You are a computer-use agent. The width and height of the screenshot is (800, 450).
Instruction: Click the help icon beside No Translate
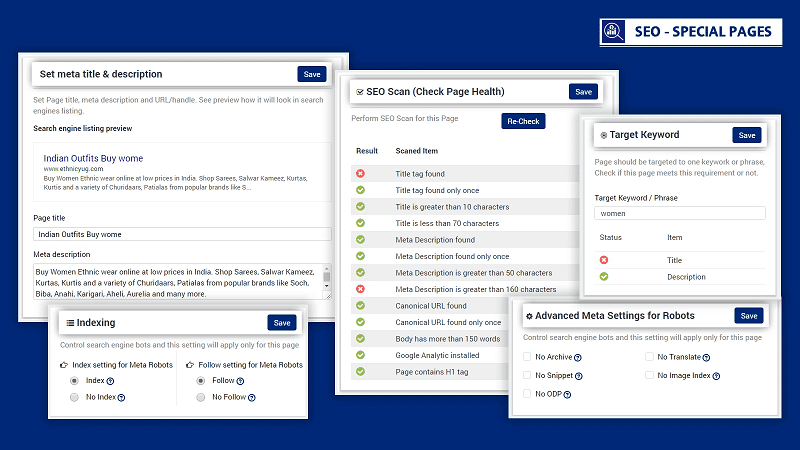point(707,357)
